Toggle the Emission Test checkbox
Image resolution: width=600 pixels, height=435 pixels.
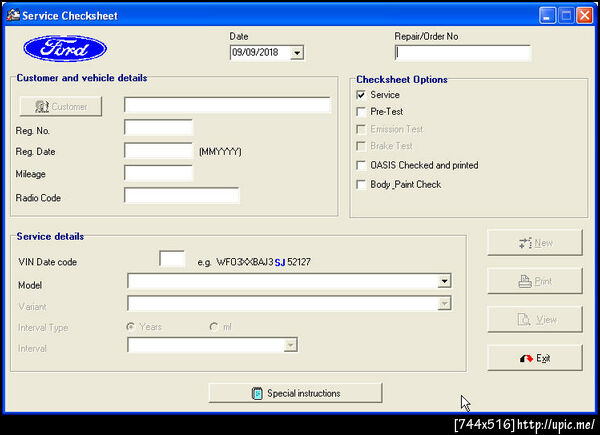tap(360, 129)
